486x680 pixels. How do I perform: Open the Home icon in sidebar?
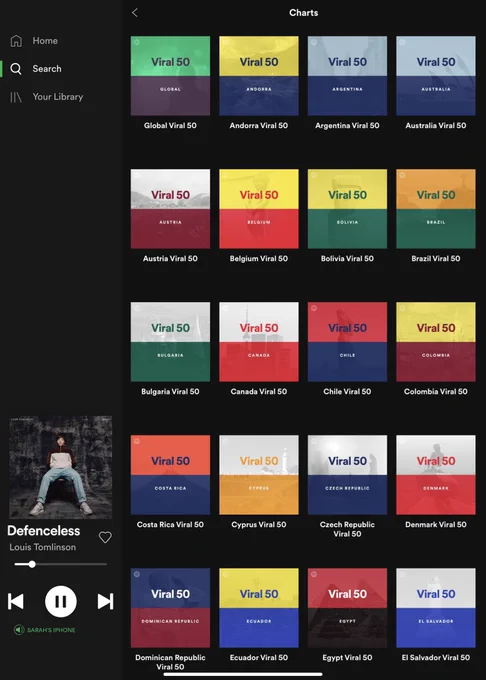(x=16, y=41)
